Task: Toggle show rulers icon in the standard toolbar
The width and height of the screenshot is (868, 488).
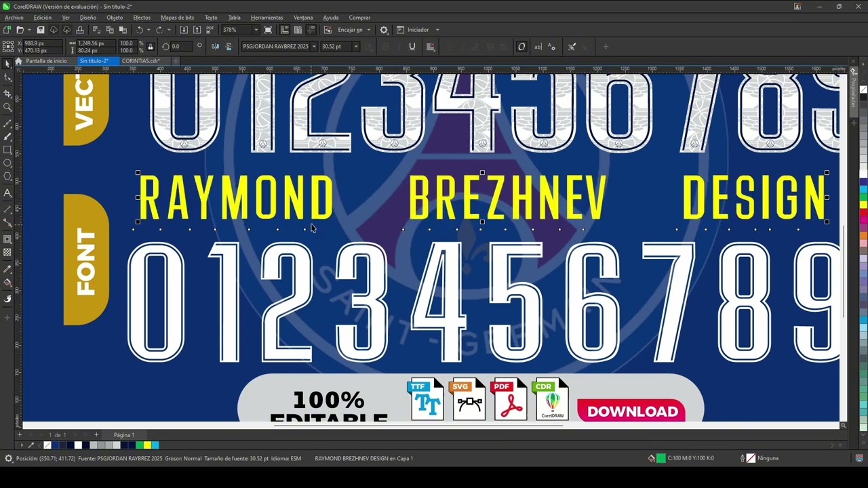Action: 285,30
